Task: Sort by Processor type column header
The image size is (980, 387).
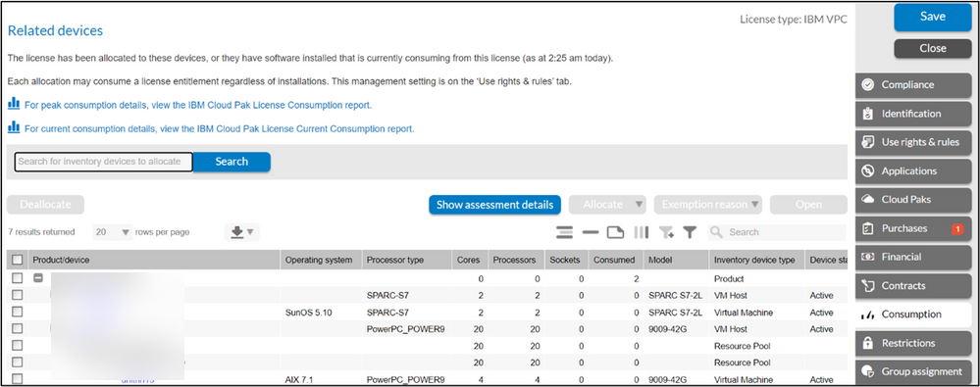Action: point(407,260)
